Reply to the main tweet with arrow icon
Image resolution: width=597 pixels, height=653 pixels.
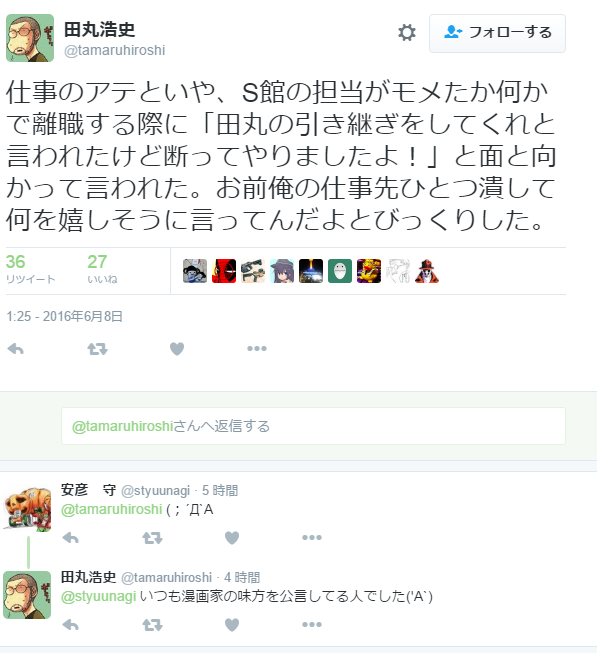coord(15,349)
